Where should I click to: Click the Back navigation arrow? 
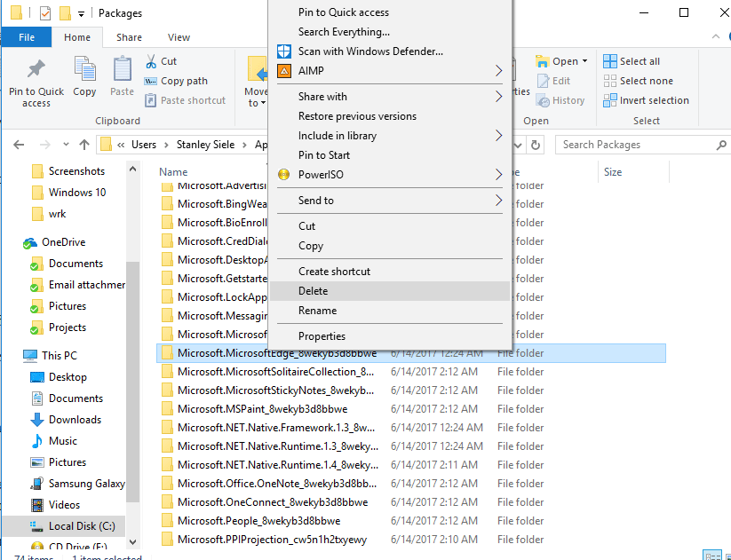click(19, 145)
